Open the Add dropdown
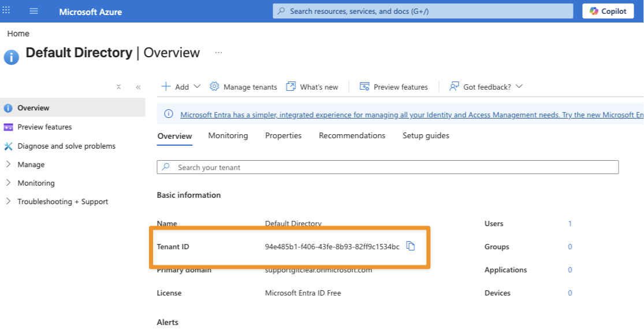644x336 pixels. coord(181,87)
